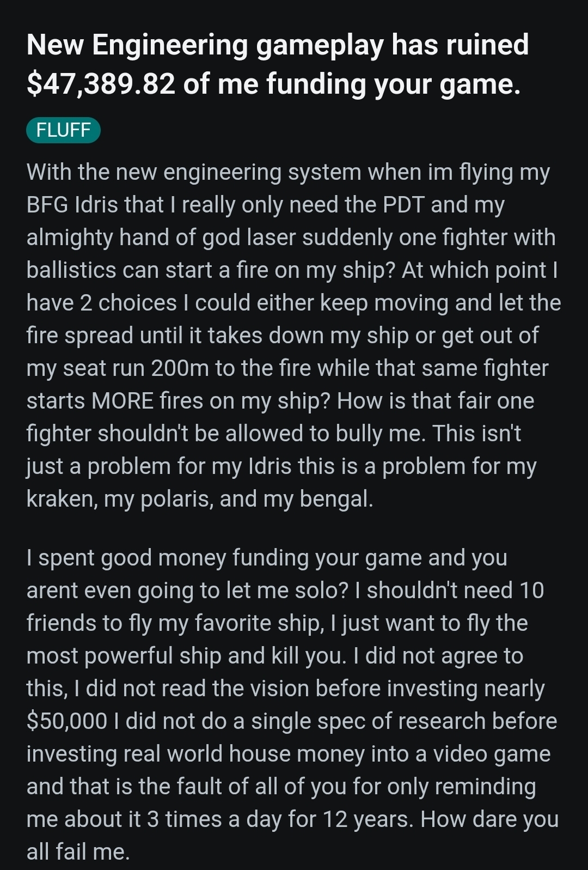588x870 pixels.
Task: Click the capitalized word 'MORE'
Action: tap(122, 401)
